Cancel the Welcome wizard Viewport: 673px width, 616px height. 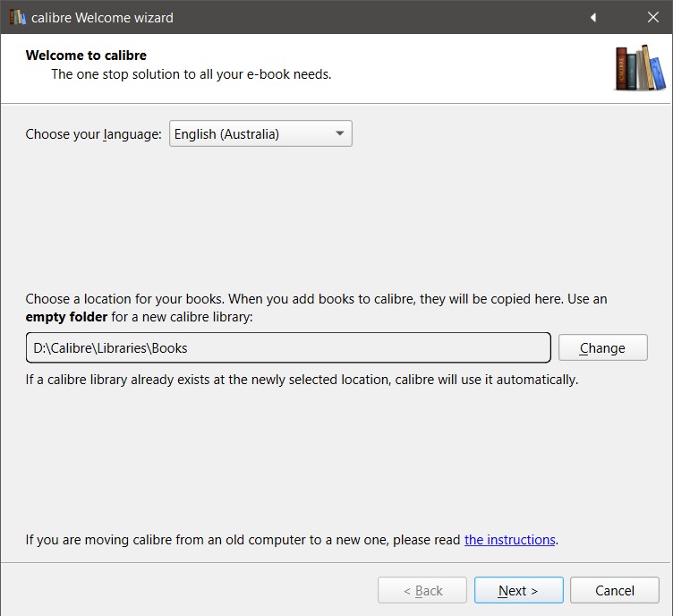(614, 590)
